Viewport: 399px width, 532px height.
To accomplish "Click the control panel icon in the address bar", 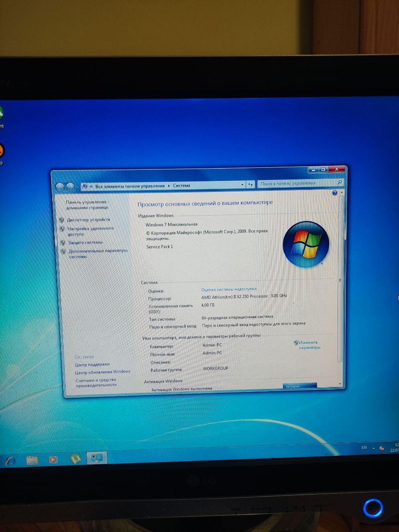I will pyautogui.click(x=85, y=187).
